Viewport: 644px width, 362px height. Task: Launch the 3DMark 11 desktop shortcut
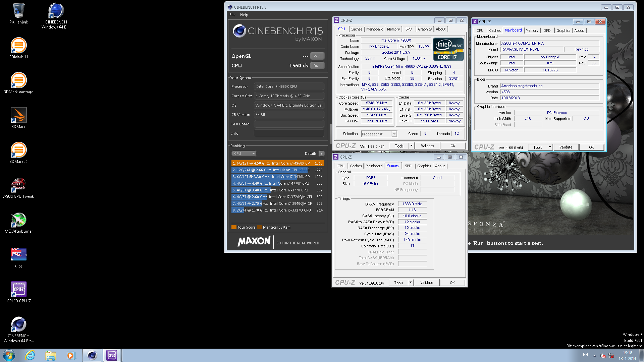[18, 48]
